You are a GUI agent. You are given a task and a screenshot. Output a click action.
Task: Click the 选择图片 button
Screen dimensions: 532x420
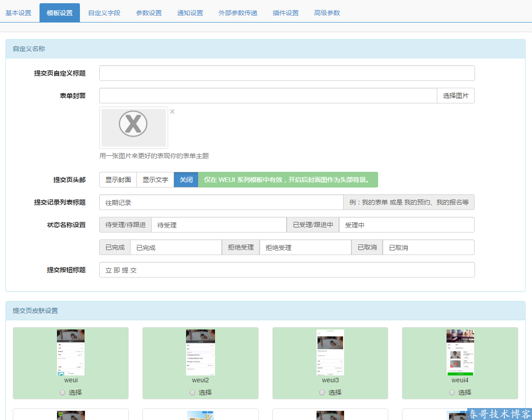456,96
